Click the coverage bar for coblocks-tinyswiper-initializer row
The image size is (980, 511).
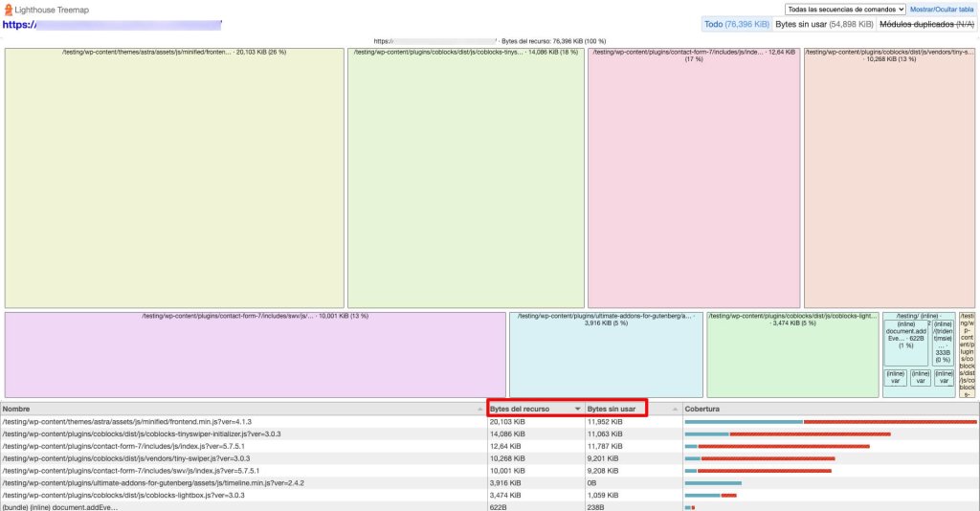click(788, 434)
